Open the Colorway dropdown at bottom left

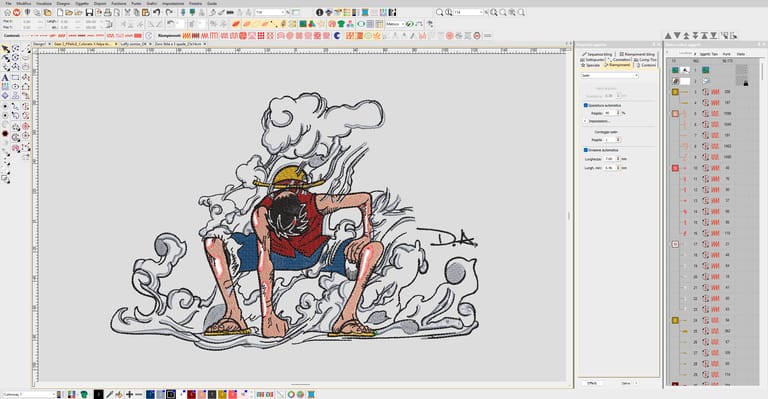point(28,394)
